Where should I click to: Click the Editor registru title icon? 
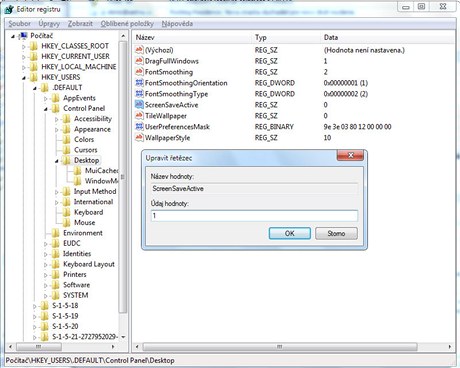click(9, 9)
